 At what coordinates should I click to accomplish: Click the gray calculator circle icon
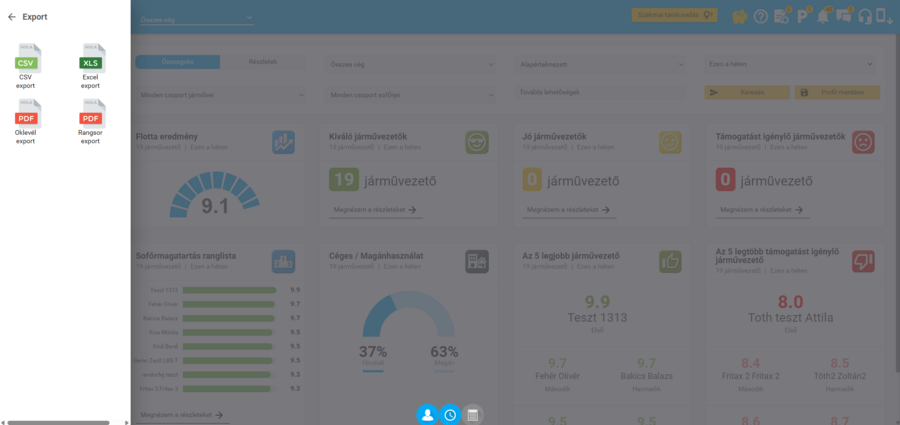[473, 415]
